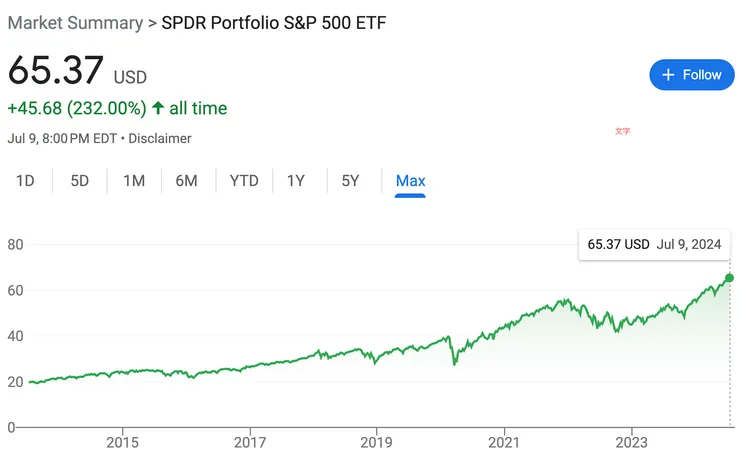View the 5Y price history
Screen dimensions: 740x457
tap(350, 181)
